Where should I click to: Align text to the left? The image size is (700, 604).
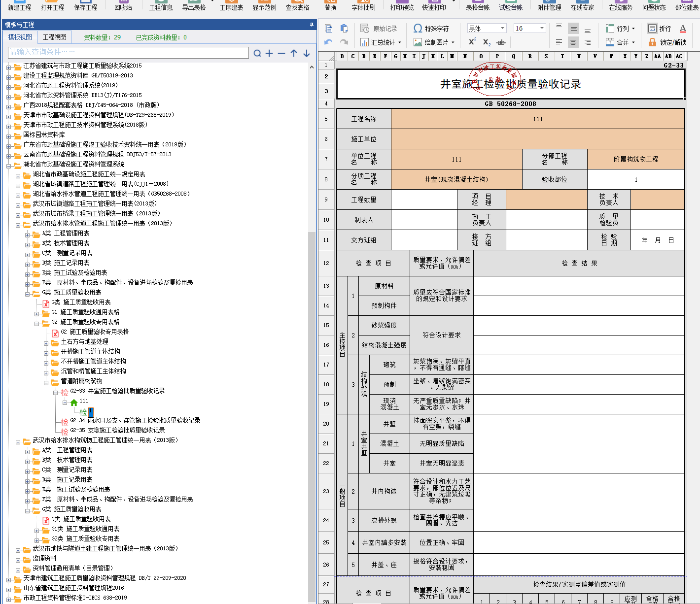tap(559, 42)
